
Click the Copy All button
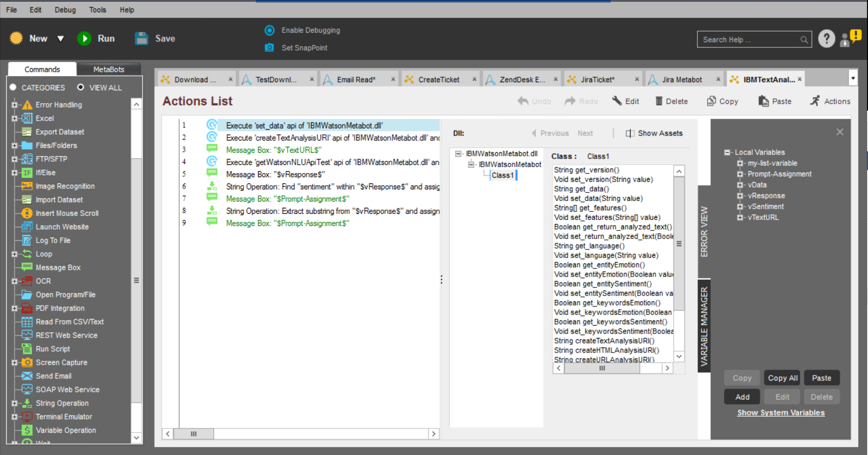coord(783,378)
